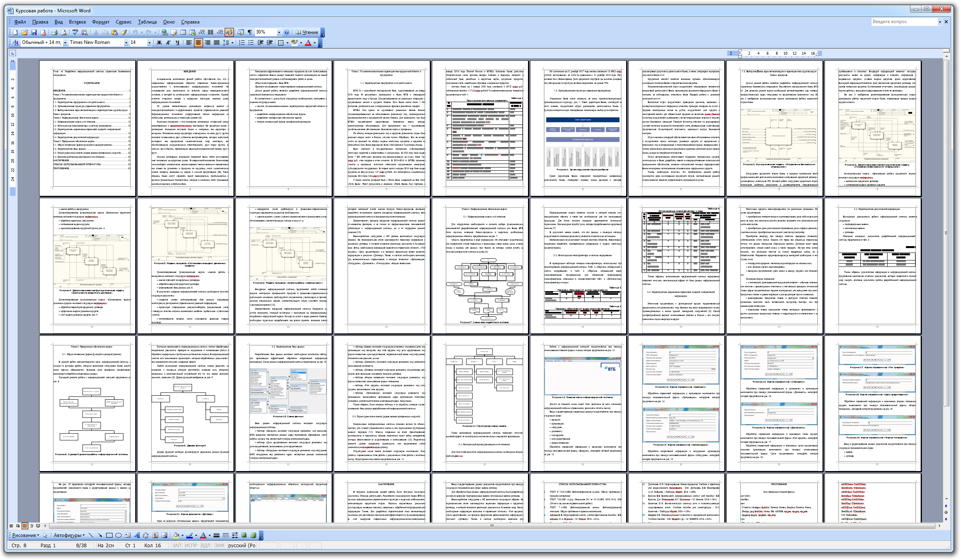The width and height of the screenshot is (961, 560).
Task: Click the Print Preview icon
Action: click(63, 32)
